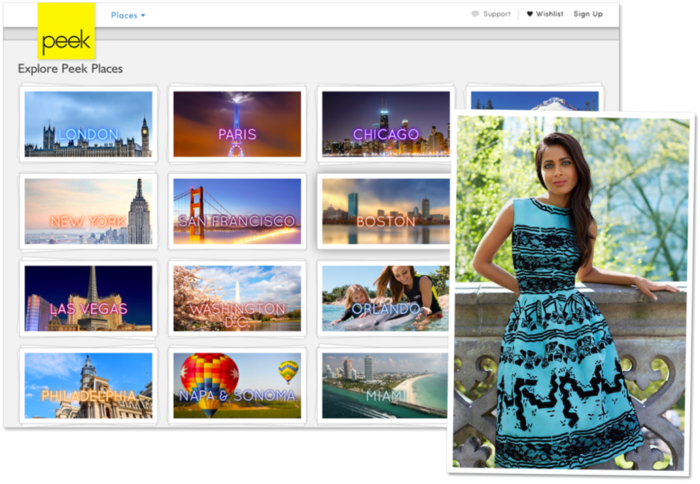Image resolution: width=700 pixels, height=484 pixels.
Task: Open the Support link
Action: [496, 14]
